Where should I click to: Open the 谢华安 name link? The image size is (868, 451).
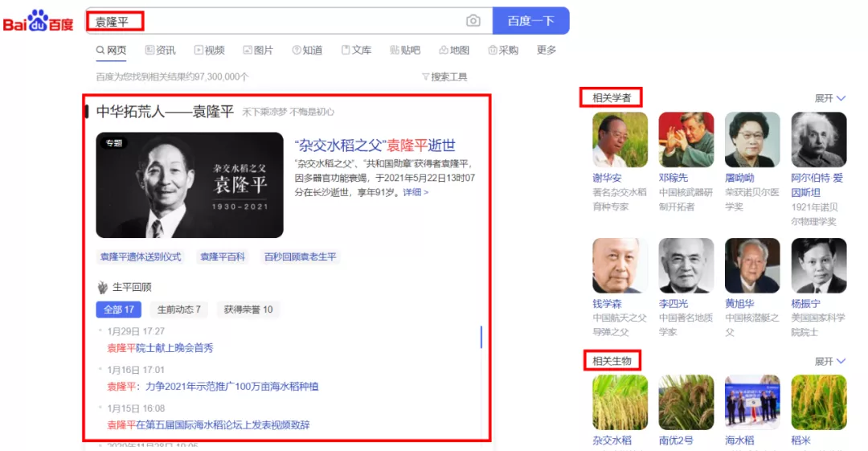607,178
